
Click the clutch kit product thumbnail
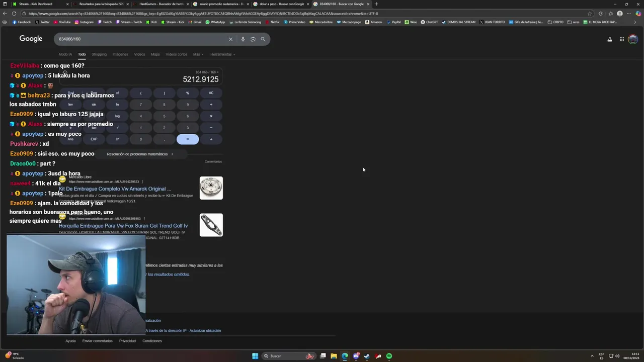pyautogui.click(x=211, y=188)
